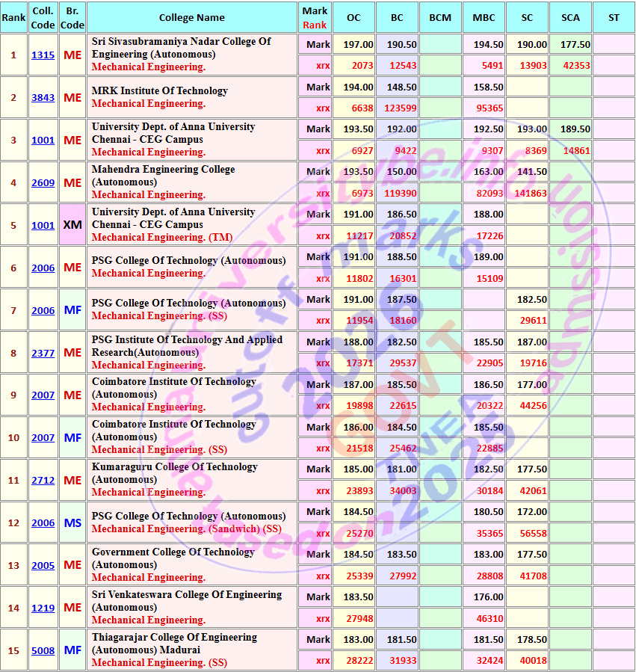The image size is (636, 672).
Task: Click Sri Sivasubramaniya Nadar College name
Action: click(x=182, y=48)
